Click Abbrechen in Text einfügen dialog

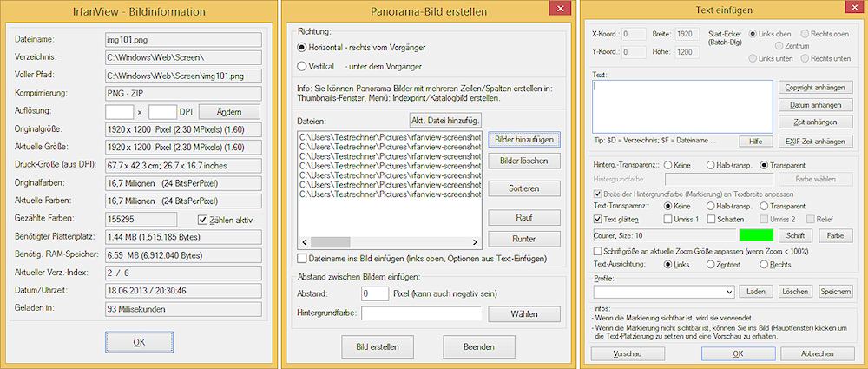(818, 353)
